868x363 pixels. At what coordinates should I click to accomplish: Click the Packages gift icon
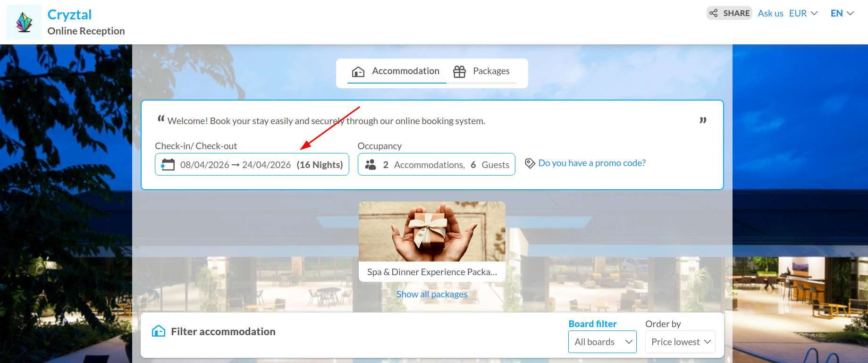click(x=459, y=71)
